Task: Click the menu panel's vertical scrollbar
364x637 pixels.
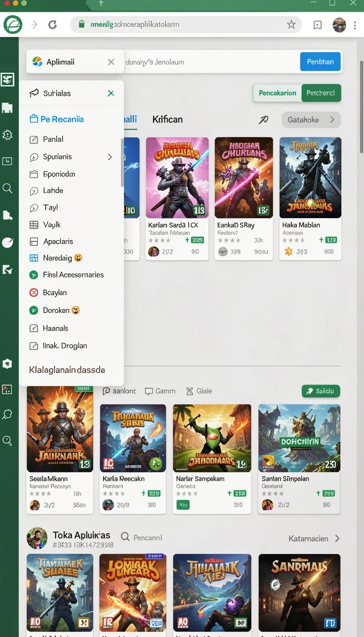Action: click(x=122, y=162)
